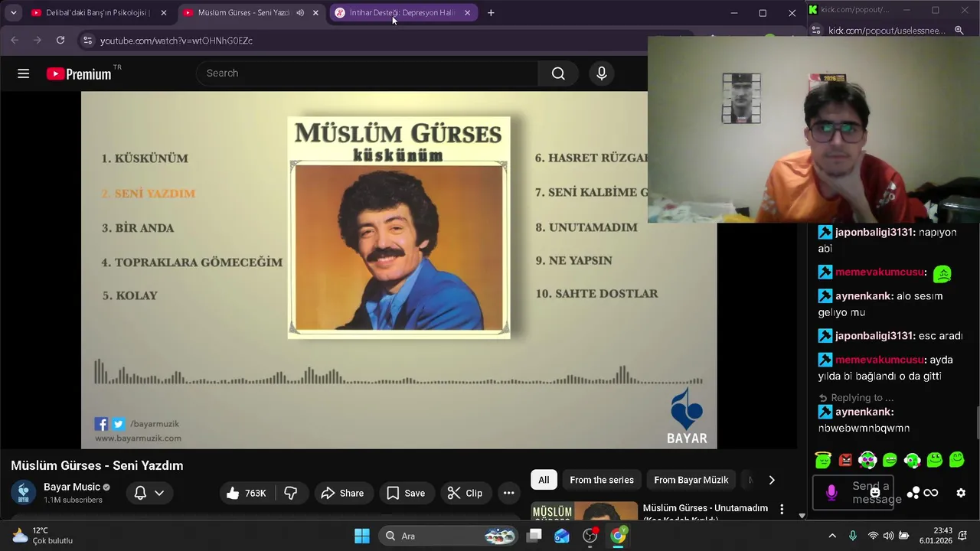The height and width of the screenshot is (551, 980).
Task: Open the three-bubbles icon in Kick chat
Action: [x=913, y=493]
